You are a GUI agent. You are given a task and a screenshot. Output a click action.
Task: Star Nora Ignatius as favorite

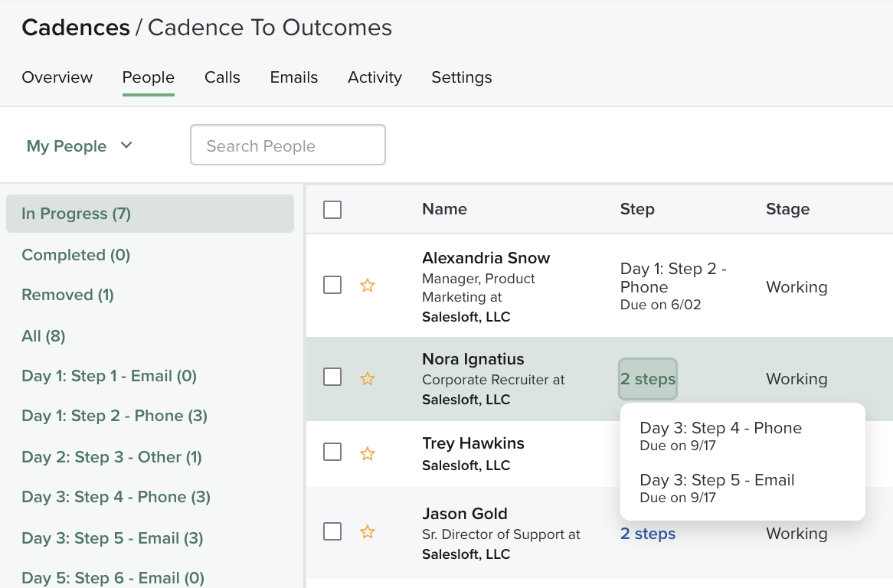tap(368, 379)
